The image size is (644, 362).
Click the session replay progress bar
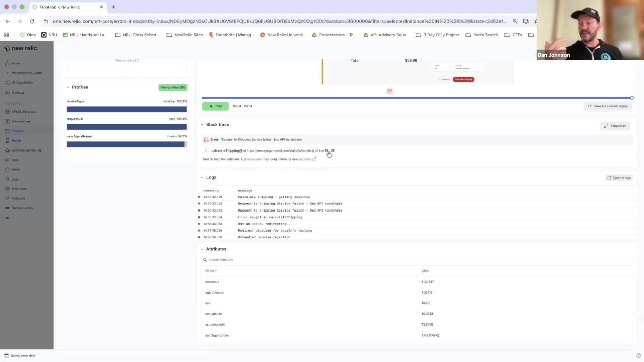click(x=417, y=98)
